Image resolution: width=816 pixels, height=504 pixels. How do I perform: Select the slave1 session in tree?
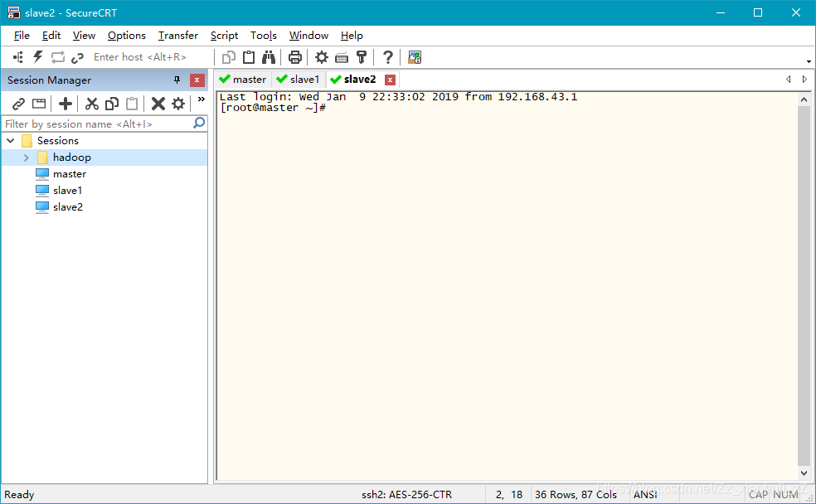pos(67,191)
